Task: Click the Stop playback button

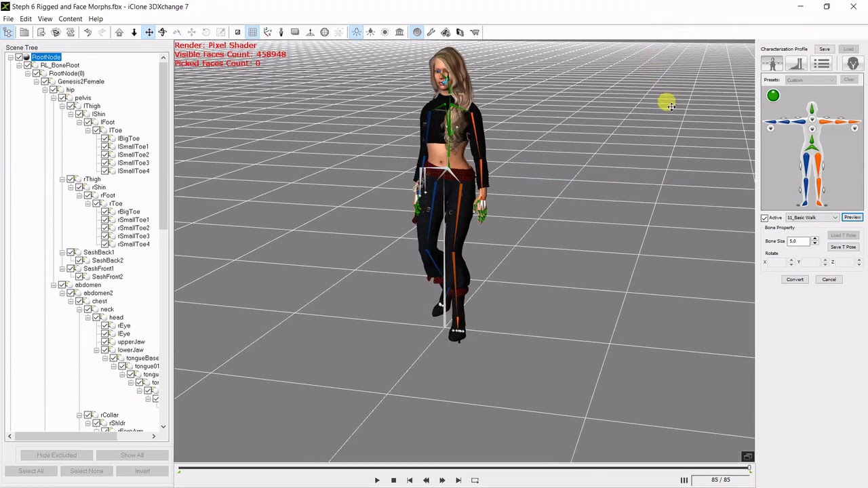Action: click(x=393, y=480)
